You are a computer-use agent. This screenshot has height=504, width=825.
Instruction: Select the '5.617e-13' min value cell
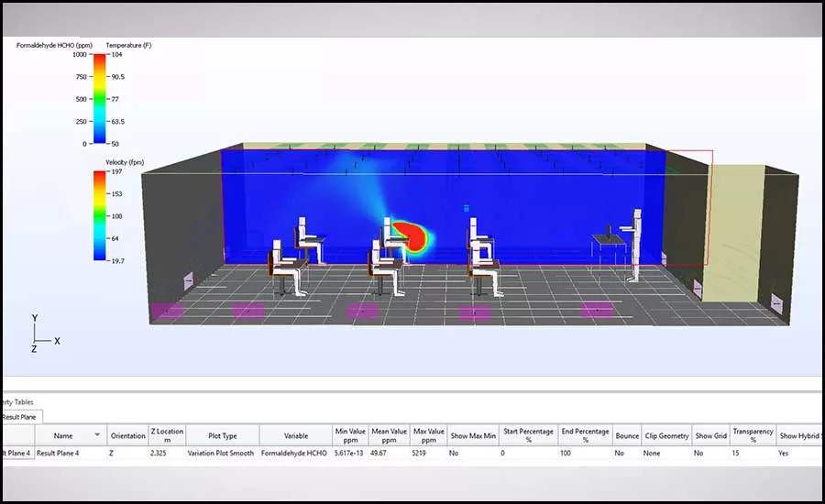pyautogui.click(x=350, y=453)
